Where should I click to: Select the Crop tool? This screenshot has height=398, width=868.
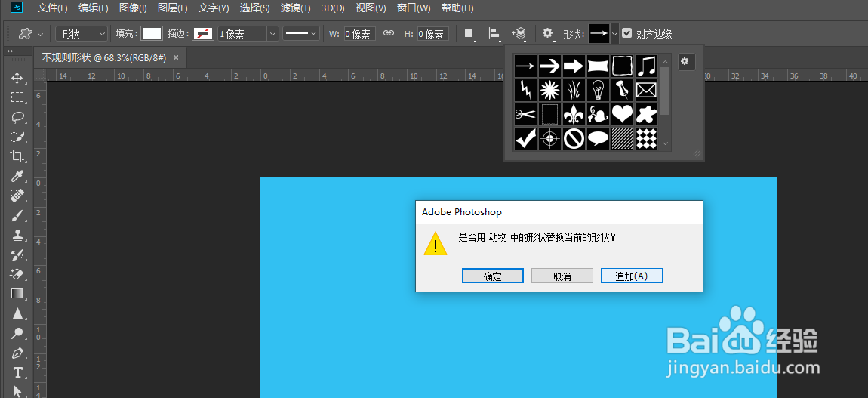pos(17,156)
